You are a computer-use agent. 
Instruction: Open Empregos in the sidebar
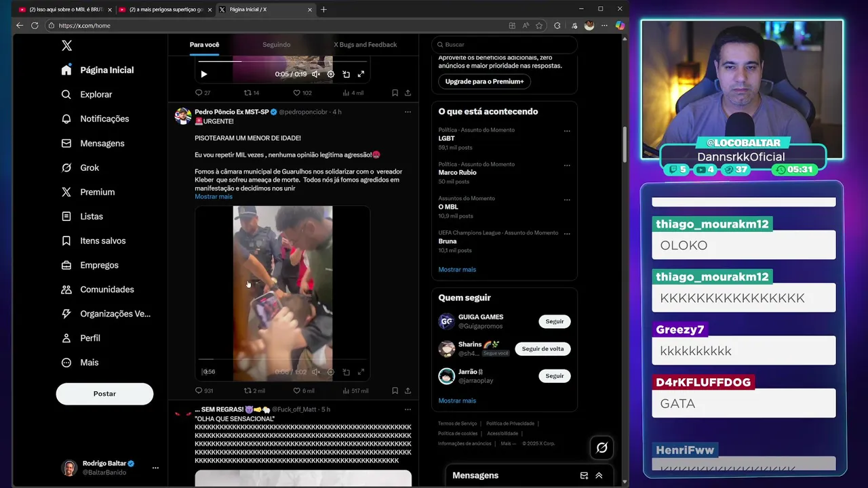pyautogui.click(x=90, y=265)
